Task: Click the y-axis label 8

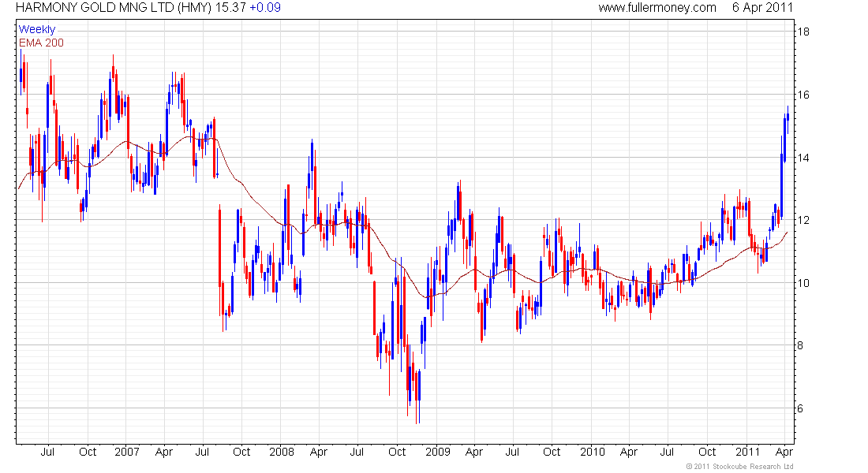Action: [x=799, y=346]
